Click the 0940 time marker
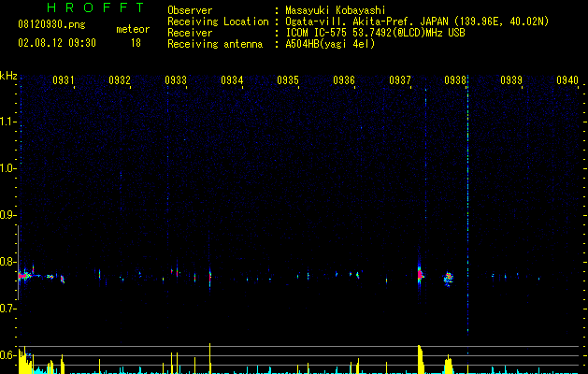 (567, 80)
